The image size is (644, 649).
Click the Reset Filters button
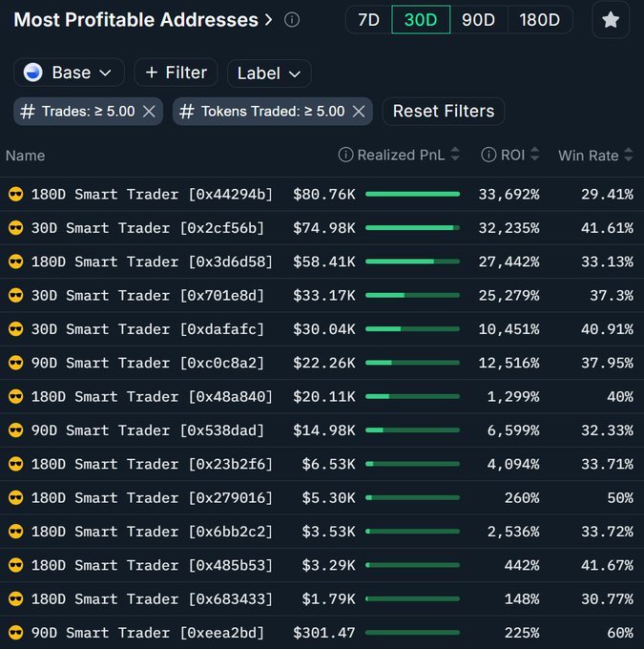(444, 112)
